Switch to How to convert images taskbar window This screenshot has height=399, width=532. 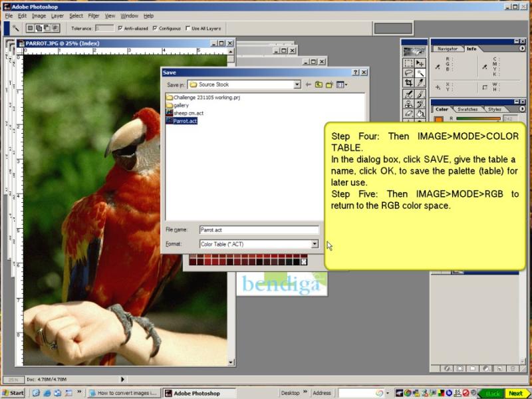point(124,393)
